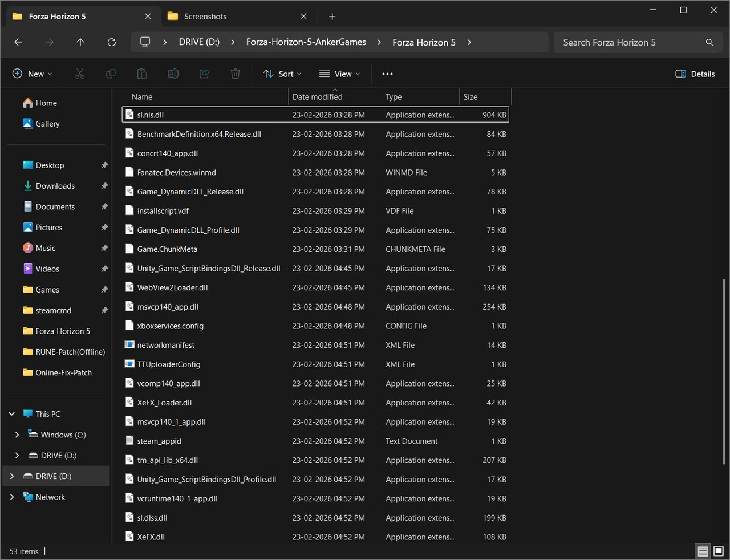Click the DRIVE (D:) breadcrumb
Image resolution: width=730 pixels, height=560 pixels.
[199, 42]
